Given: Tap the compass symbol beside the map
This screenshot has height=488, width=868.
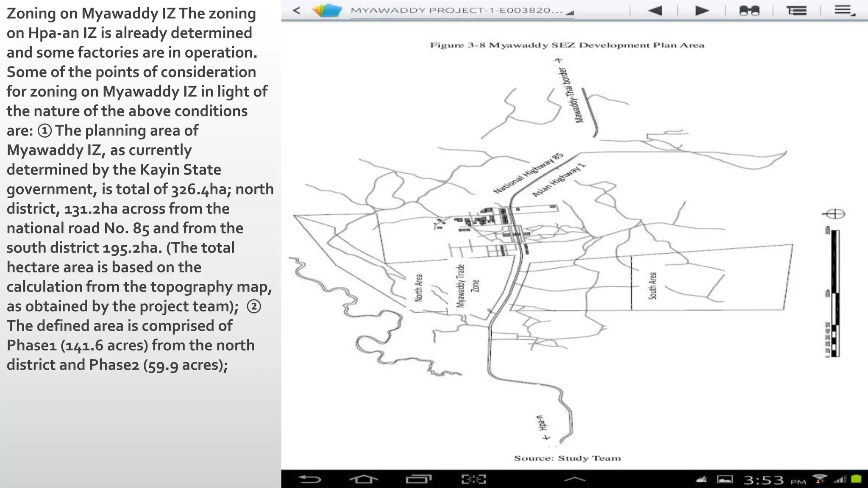Looking at the screenshot, I should coord(834,214).
